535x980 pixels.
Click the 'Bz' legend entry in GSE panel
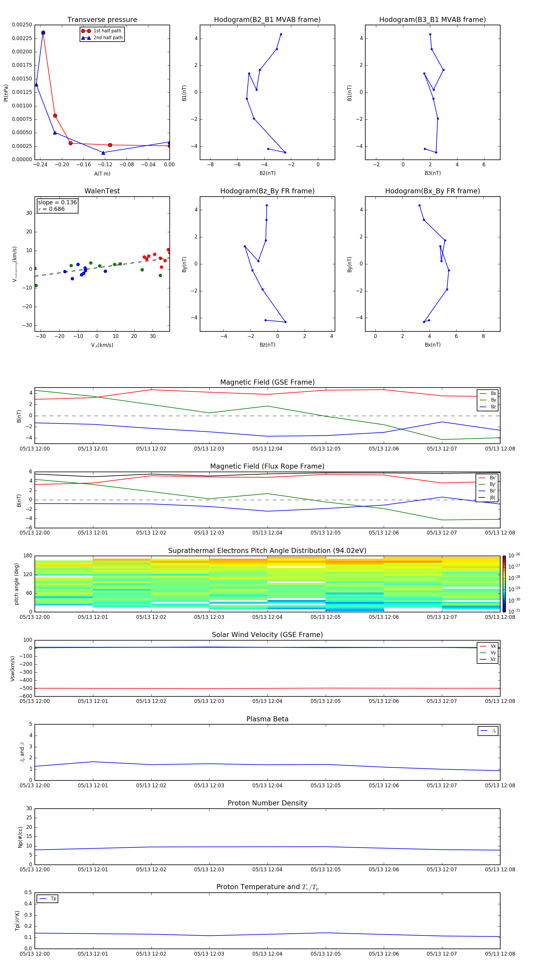[488, 407]
